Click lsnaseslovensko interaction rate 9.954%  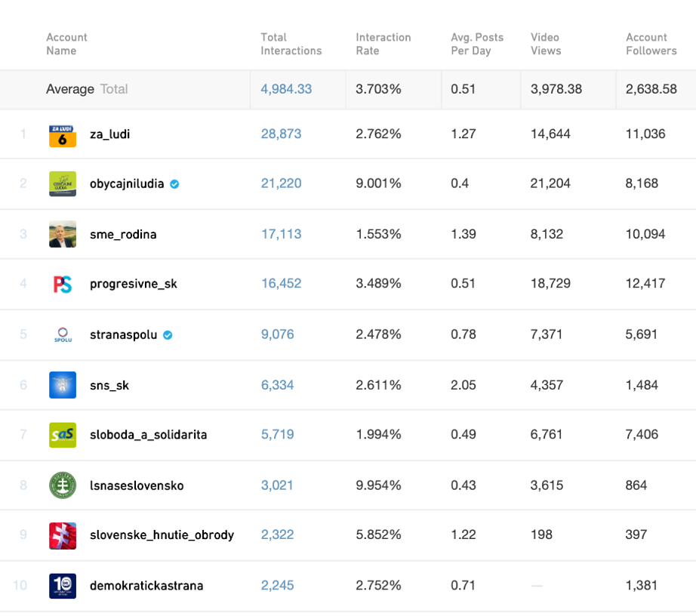pyautogui.click(x=378, y=485)
